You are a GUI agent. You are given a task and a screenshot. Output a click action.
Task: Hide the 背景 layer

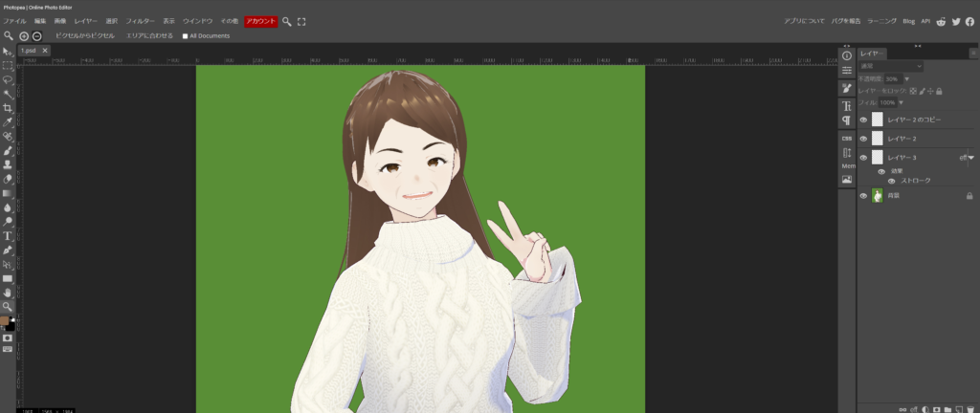(863, 195)
